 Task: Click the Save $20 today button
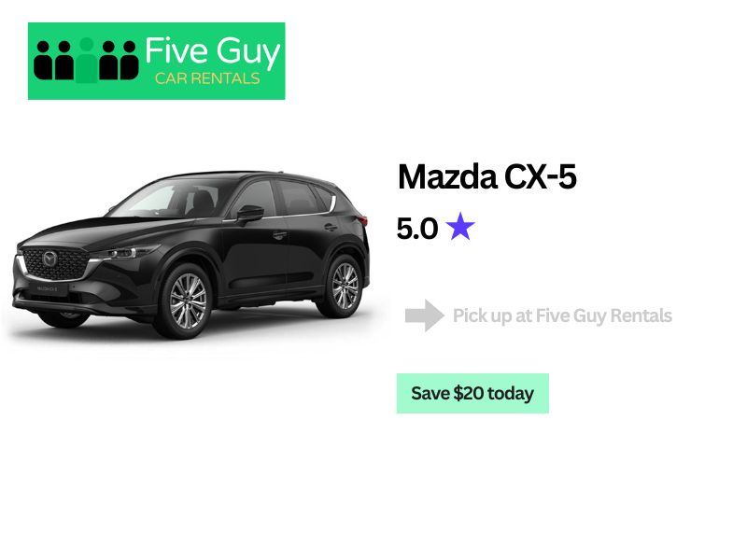click(472, 393)
